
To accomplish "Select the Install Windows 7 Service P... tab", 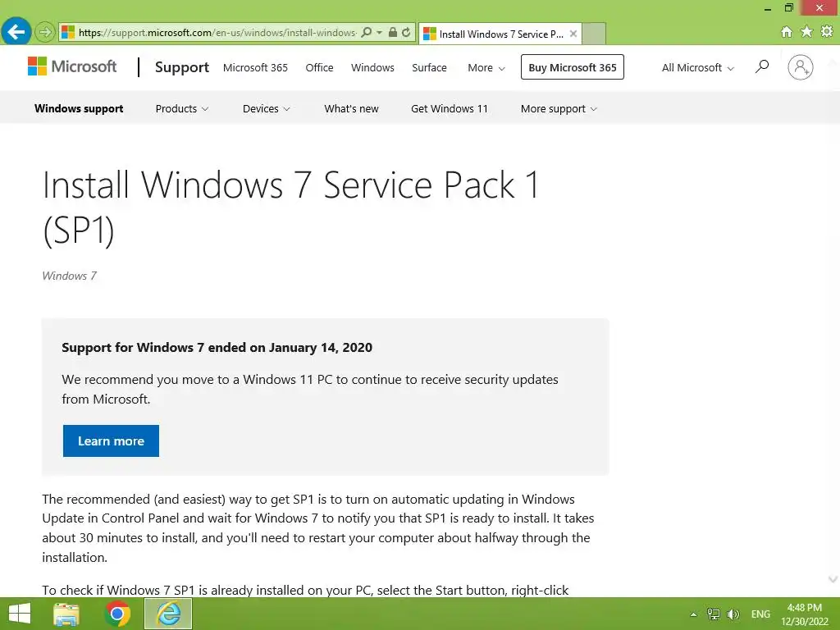I will tap(500, 34).
